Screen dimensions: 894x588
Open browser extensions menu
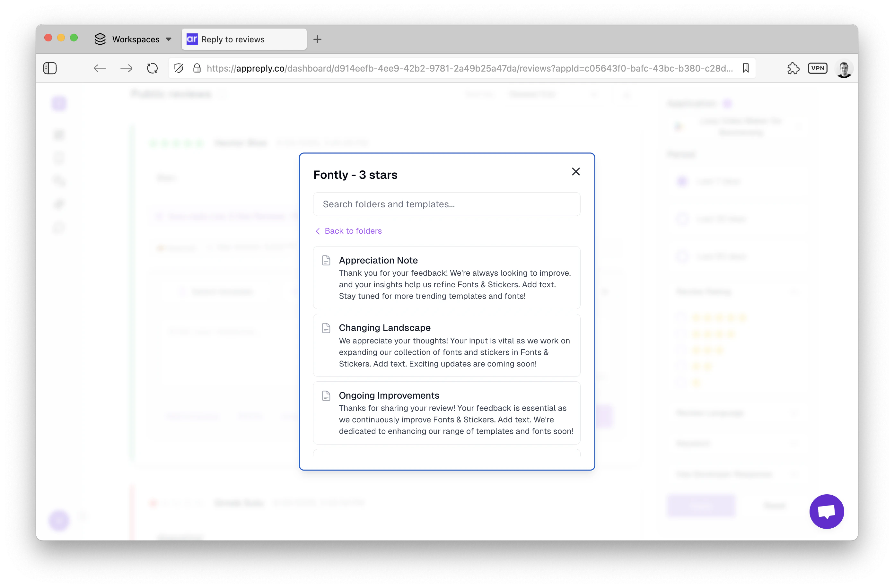coord(793,68)
